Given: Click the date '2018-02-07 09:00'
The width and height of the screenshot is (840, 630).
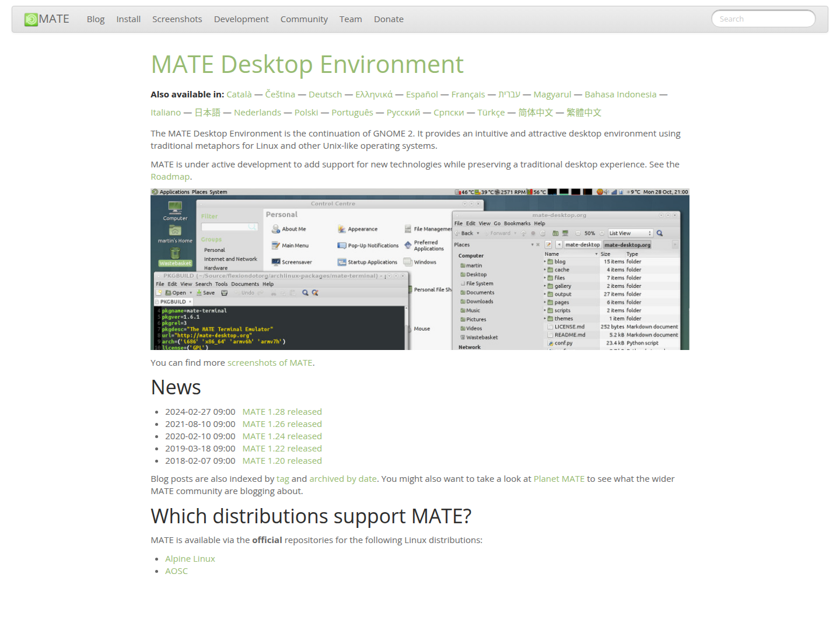Looking at the screenshot, I should [x=200, y=461].
